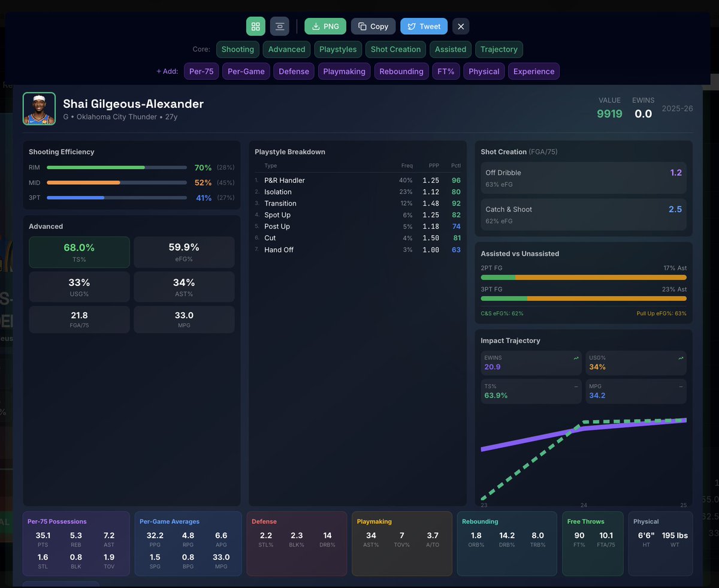
Task: Select the green grid layout view icon
Action: [256, 26]
